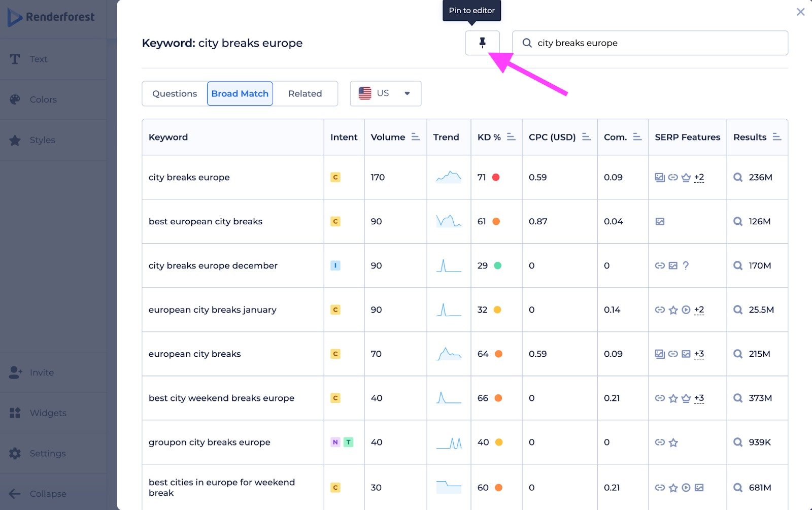Click results magnifier for city breaks europe

click(x=738, y=177)
